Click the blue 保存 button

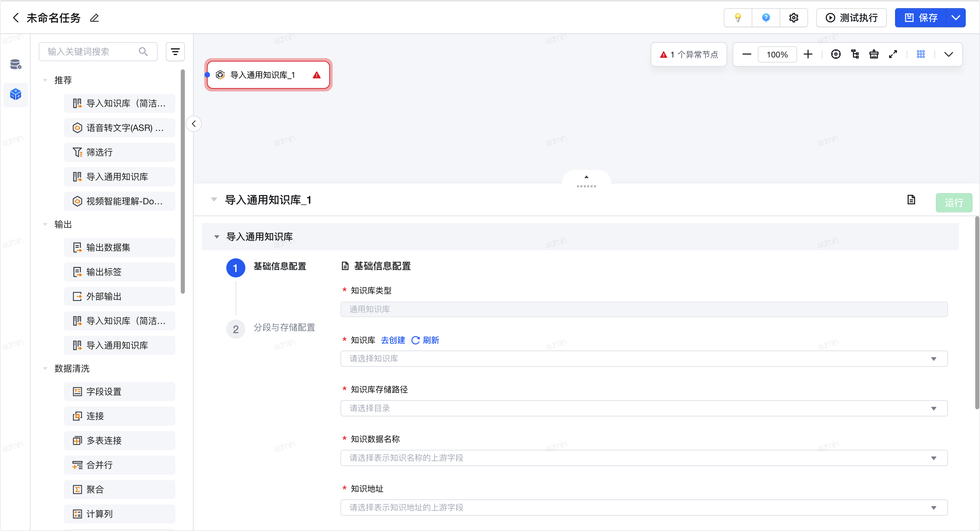click(x=920, y=18)
